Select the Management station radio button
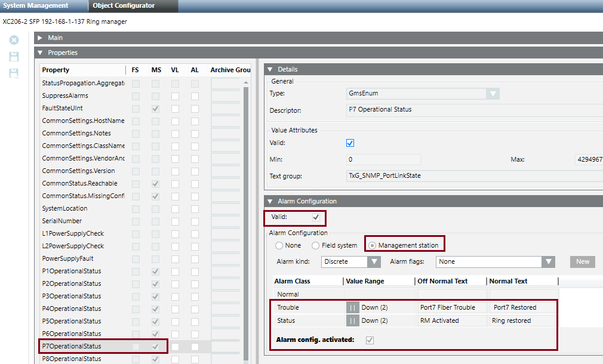Screen dimensions: 603x364 pos(371,244)
